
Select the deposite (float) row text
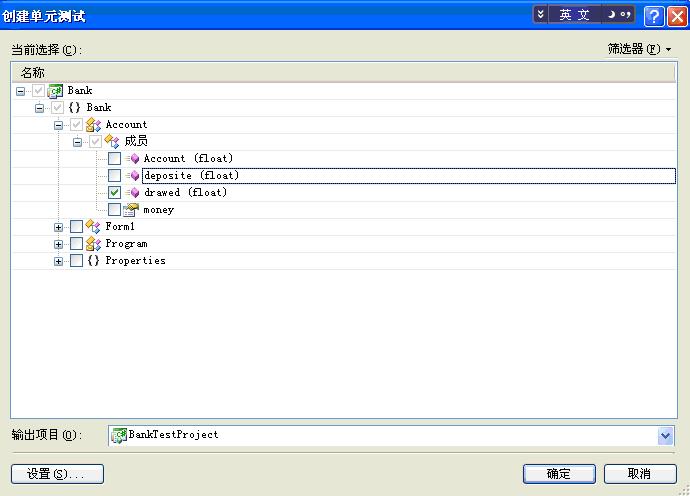191,176
